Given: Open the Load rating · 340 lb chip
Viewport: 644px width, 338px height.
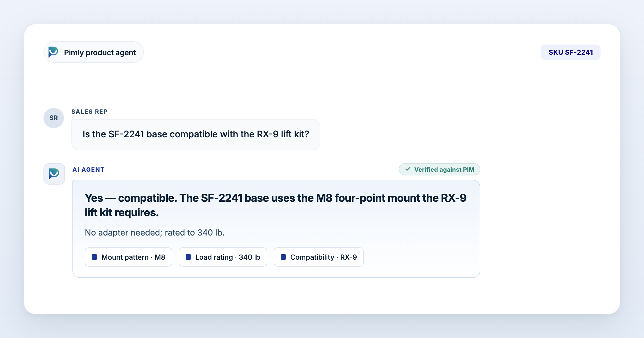Looking at the screenshot, I should tap(223, 257).
